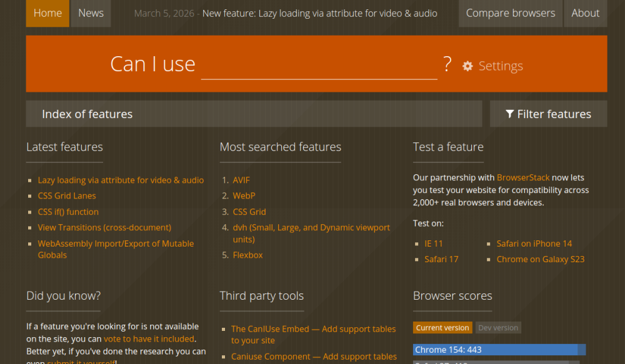Open WebAssembly Import/Export of Mutable Globals
Image resolution: width=625 pixels, height=364 pixels.
[x=116, y=249]
